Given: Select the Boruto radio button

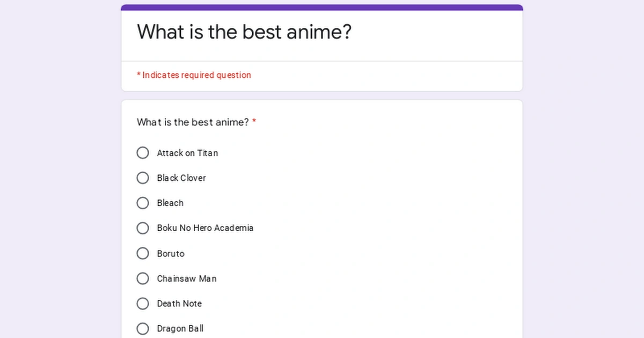Looking at the screenshot, I should [143, 253].
